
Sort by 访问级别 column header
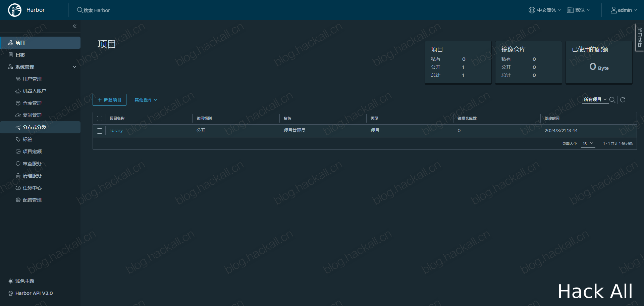204,118
